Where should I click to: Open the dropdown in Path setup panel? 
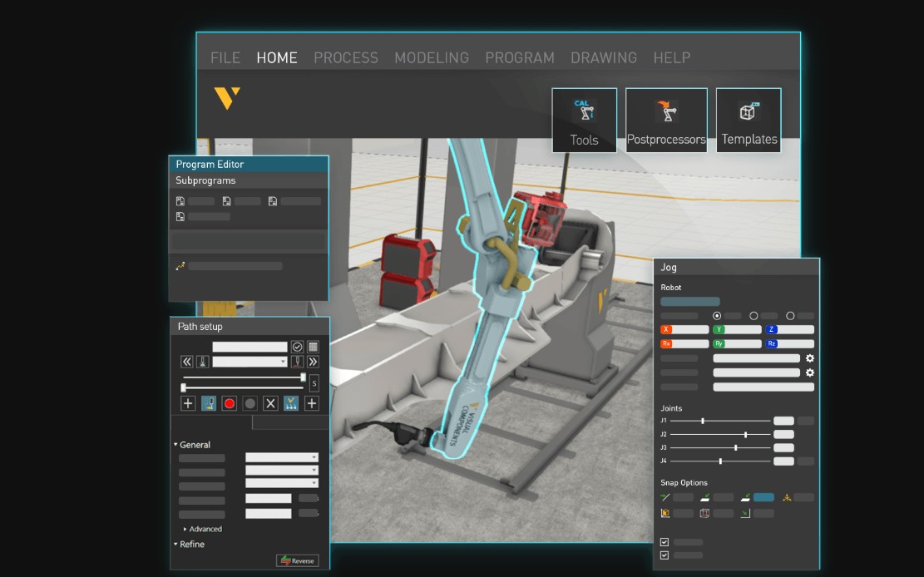pos(283,362)
